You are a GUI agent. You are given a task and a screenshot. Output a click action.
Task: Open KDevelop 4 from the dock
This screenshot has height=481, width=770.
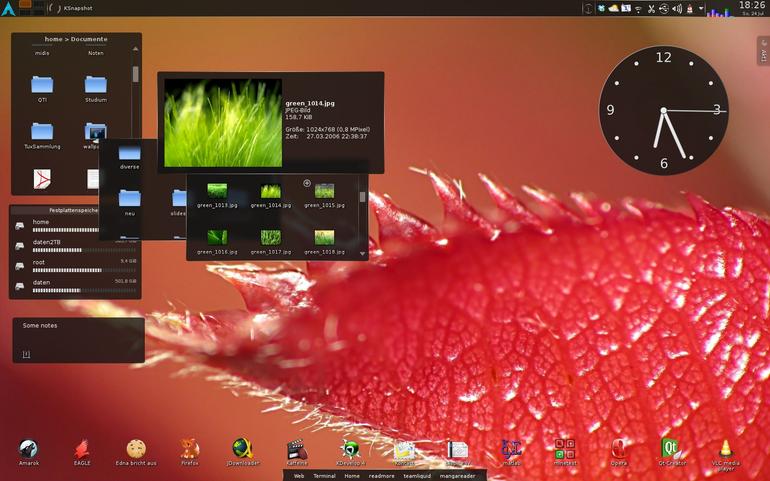351,450
